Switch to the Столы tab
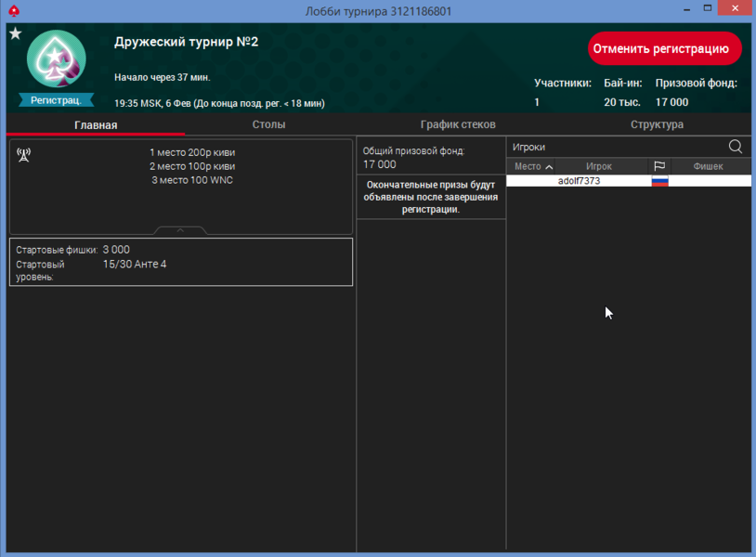Screen dimensions: 756x557 point(268,124)
